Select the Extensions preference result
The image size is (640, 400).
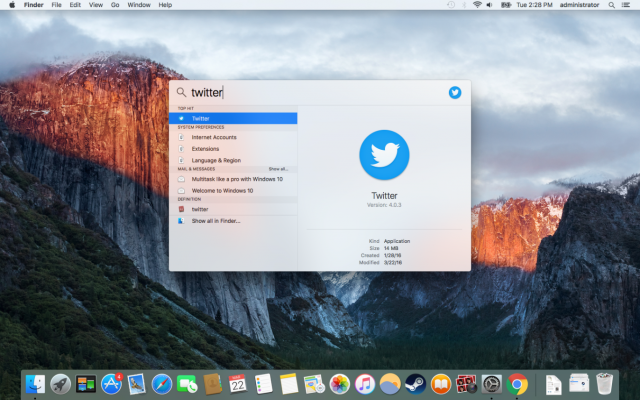pos(233,149)
